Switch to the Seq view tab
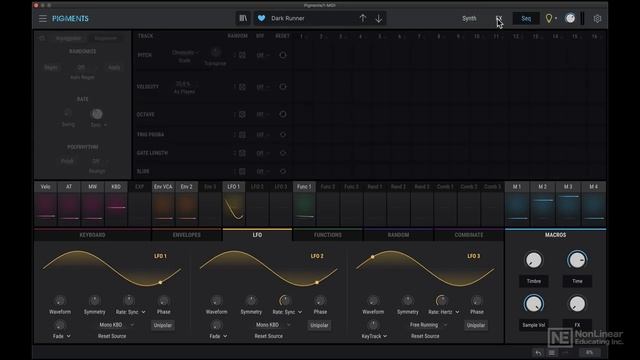Image resolution: width=640 pixels, height=360 pixels. pos(526,18)
